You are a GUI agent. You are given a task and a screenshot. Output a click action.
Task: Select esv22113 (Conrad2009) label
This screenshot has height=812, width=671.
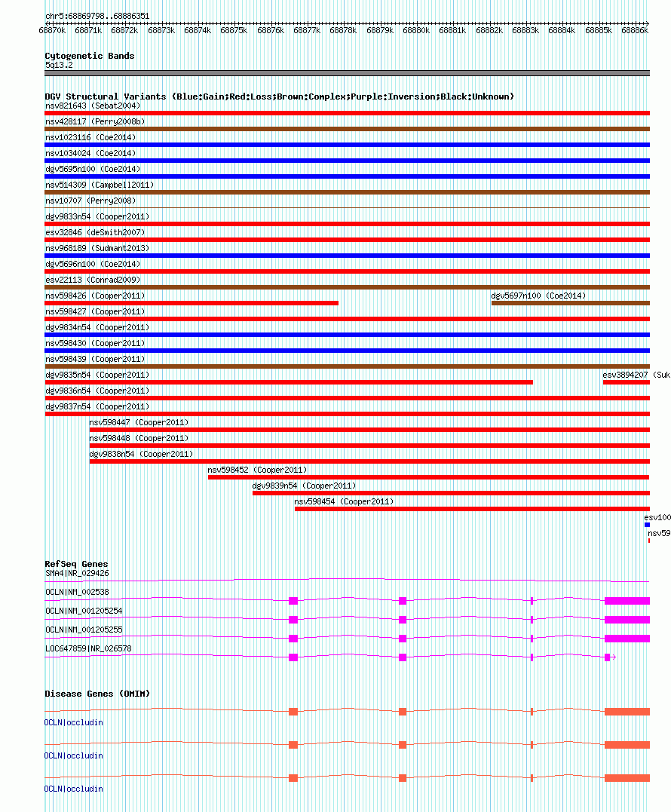92,280
